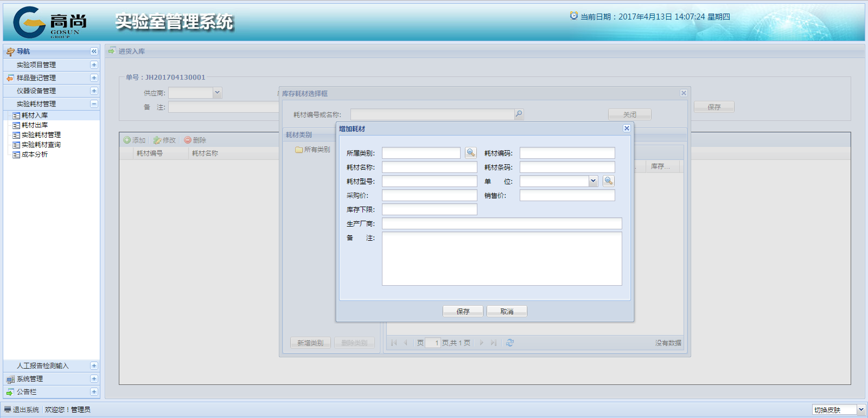This screenshot has width=868, height=418.
Task: Click the refresh icon in pagination bar
Action: tap(510, 343)
